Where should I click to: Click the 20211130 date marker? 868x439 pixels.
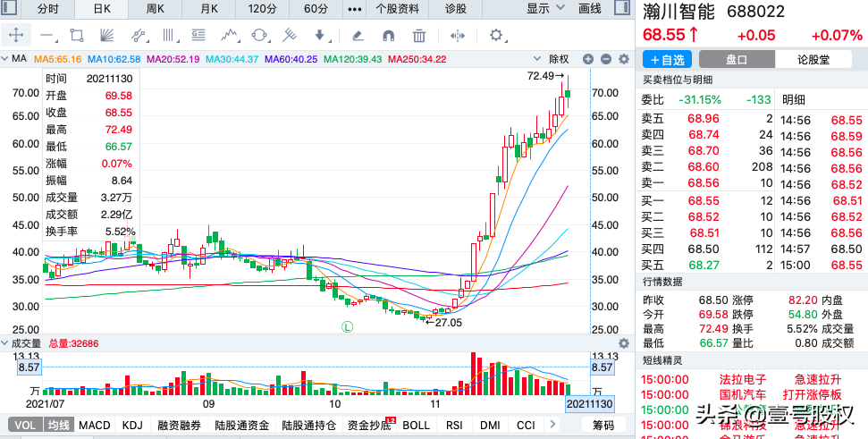pos(590,403)
